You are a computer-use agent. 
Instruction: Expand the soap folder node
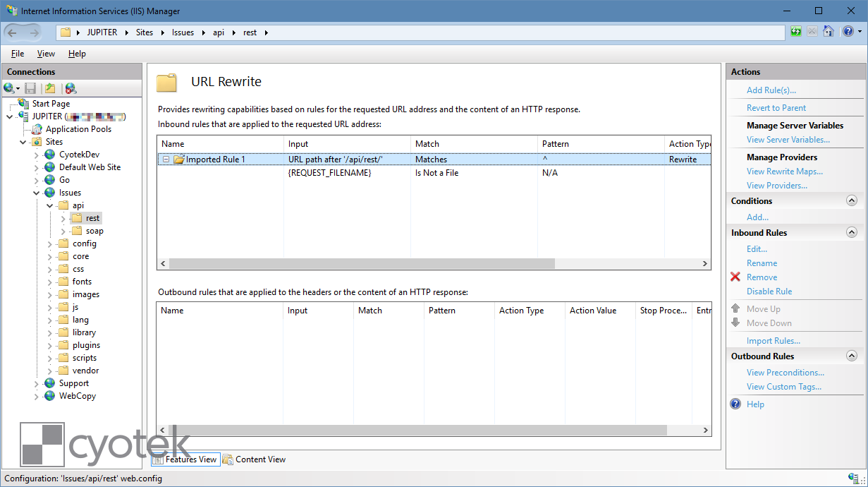click(63, 231)
